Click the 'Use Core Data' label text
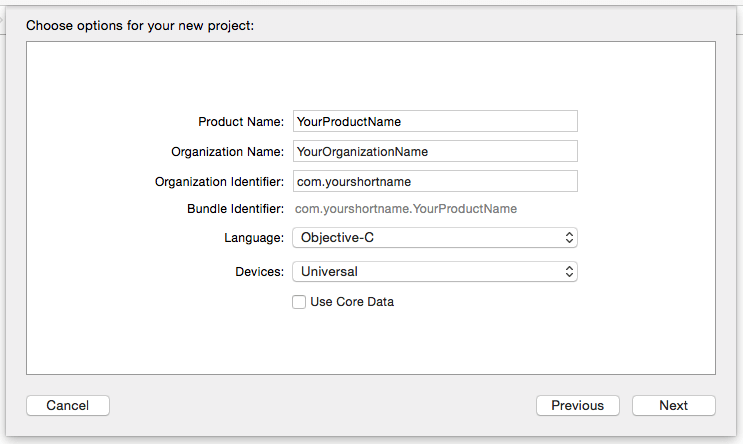The image size is (743, 444). [x=352, y=302]
